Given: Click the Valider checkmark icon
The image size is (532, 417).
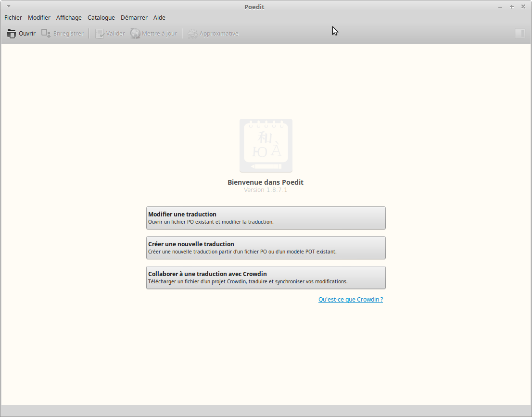Looking at the screenshot, I should tap(100, 34).
